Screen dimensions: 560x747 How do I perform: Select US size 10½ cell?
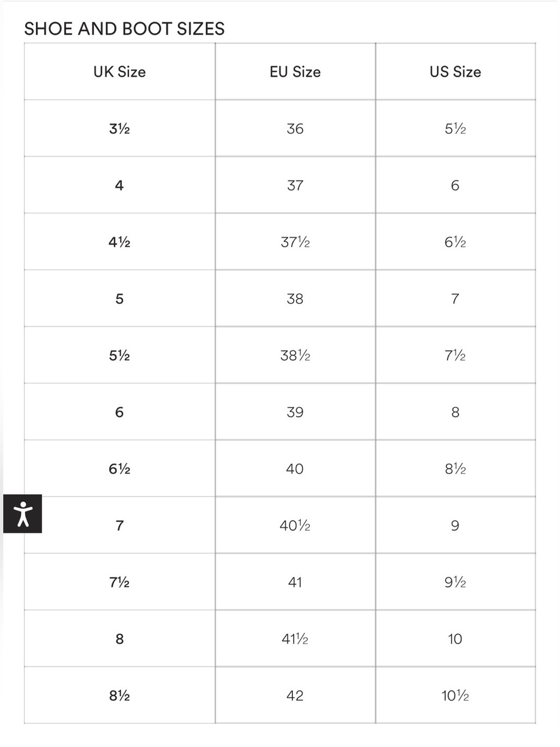[x=455, y=695]
